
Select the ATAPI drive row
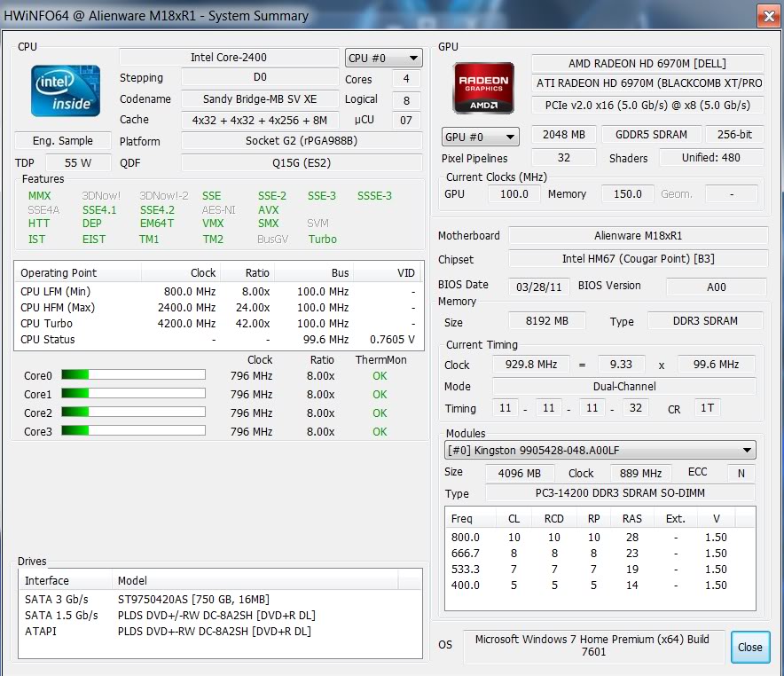coord(220,631)
